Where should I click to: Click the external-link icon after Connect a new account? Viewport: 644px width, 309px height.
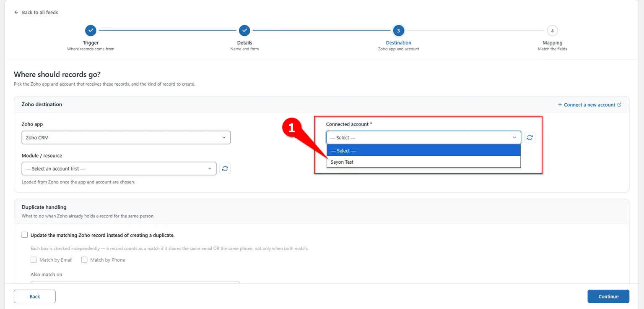click(619, 105)
